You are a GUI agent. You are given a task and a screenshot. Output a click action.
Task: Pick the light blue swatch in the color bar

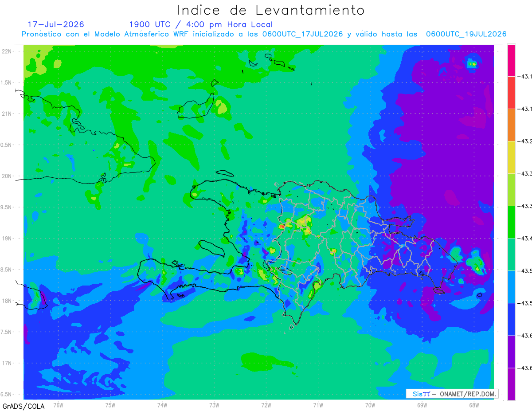511,287
